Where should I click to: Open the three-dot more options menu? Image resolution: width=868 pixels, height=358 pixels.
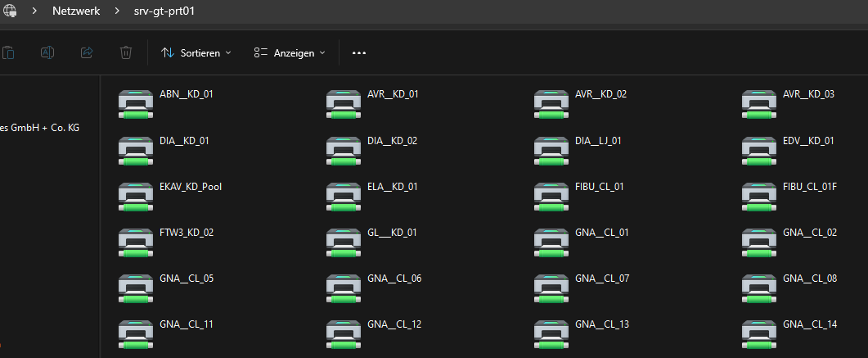(x=358, y=52)
